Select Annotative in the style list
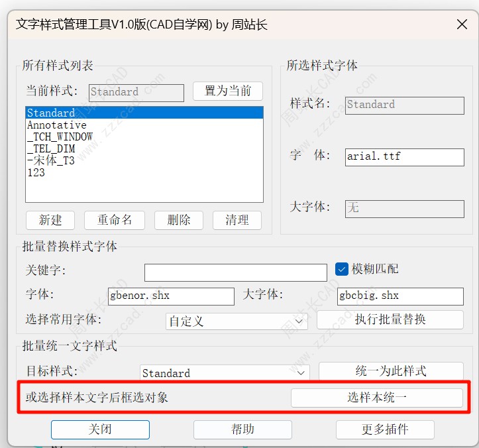Viewport: 479px width, 448px height. coord(57,125)
